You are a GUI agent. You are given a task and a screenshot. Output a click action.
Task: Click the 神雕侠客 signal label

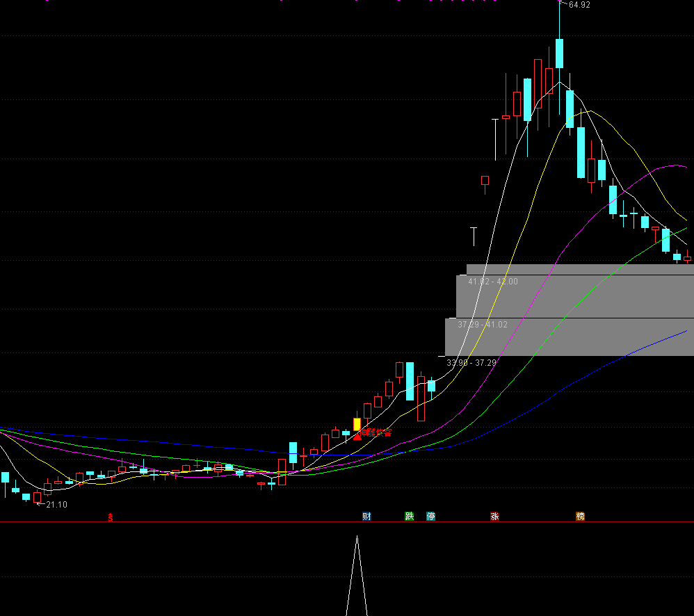pyautogui.click(x=376, y=432)
